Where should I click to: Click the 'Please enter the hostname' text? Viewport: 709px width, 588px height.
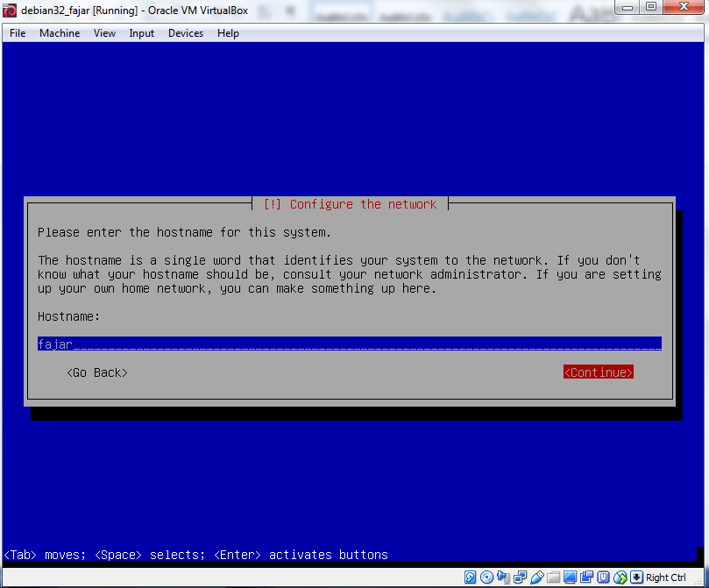pyautogui.click(x=185, y=232)
